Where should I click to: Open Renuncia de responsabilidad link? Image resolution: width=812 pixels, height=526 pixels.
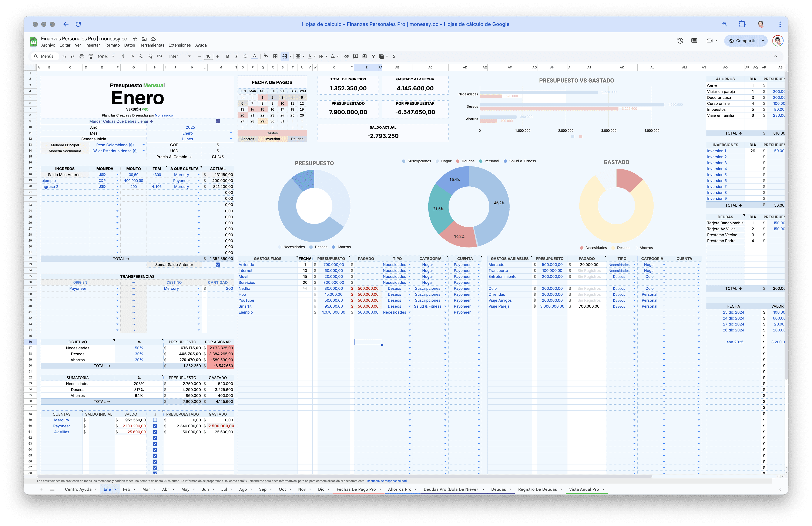coord(387,481)
